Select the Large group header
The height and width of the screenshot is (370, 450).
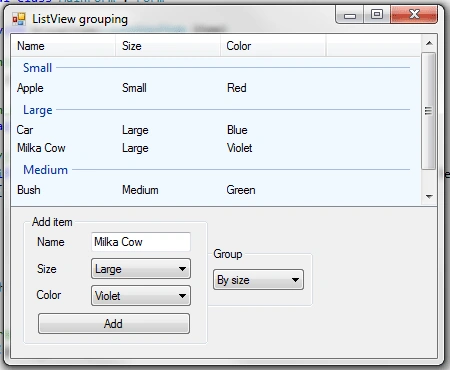point(38,110)
